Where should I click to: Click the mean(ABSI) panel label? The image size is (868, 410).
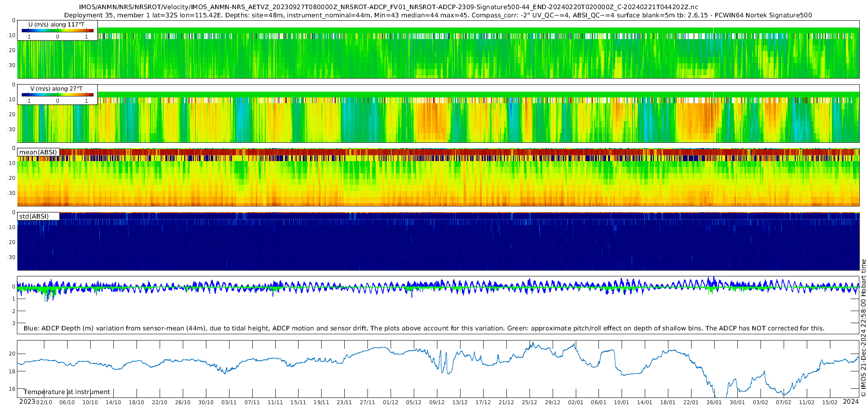tap(38, 152)
